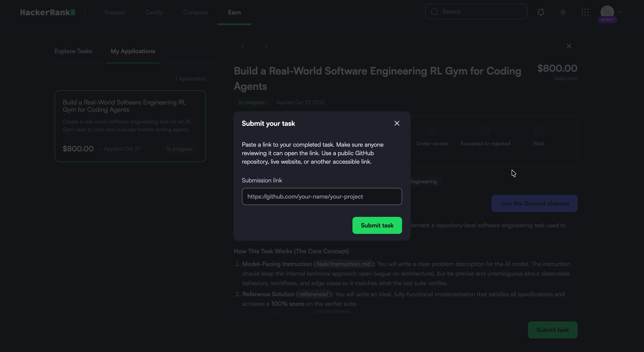The image size is (644, 352).
Task: Click the HackerRank logo
Action: point(47,12)
